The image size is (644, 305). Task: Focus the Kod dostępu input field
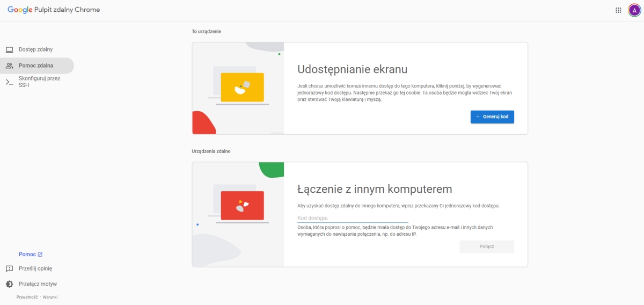pyautogui.click(x=353, y=218)
